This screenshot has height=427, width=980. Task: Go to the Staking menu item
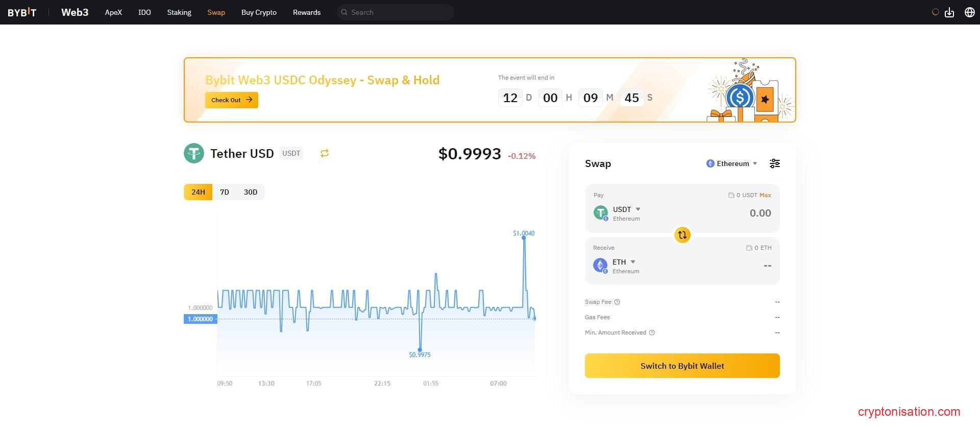tap(179, 12)
